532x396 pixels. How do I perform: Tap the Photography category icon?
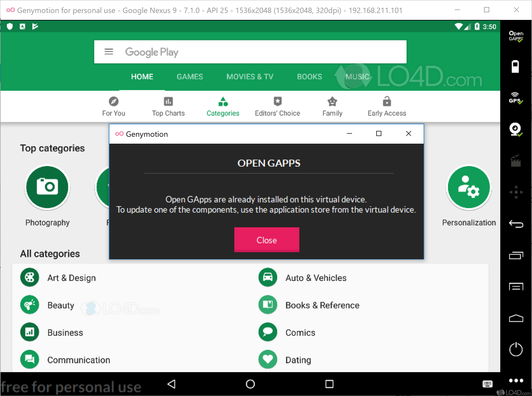coord(47,187)
